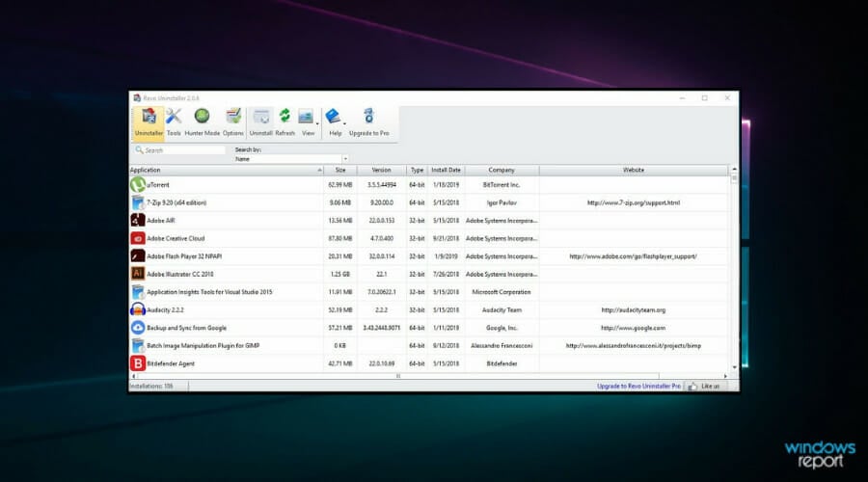
Task: Select the Adobe Flash Player 32 NPAPI icon
Action: pyautogui.click(x=138, y=256)
